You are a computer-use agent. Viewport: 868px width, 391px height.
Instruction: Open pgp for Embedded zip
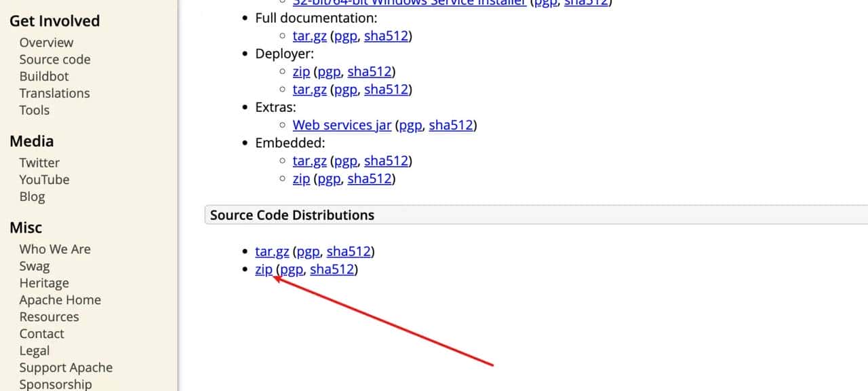(330, 180)
